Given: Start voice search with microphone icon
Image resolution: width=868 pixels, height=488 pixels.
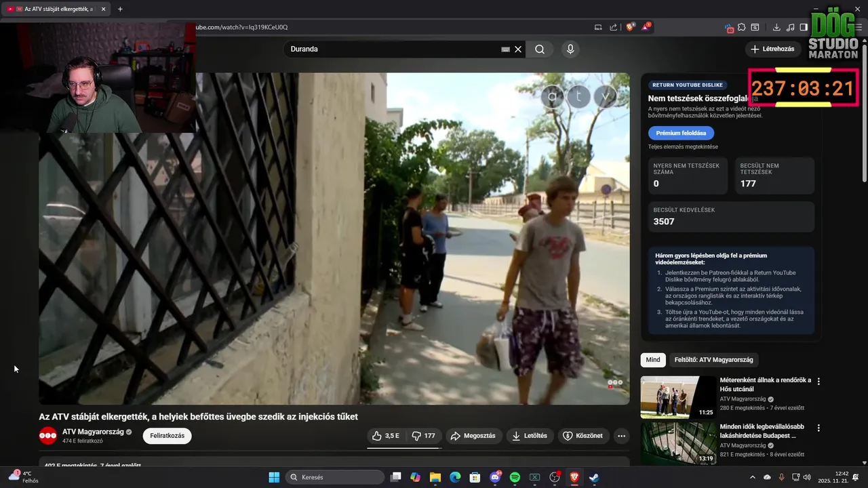Looking at the screenshot, I should coord(570,49).
